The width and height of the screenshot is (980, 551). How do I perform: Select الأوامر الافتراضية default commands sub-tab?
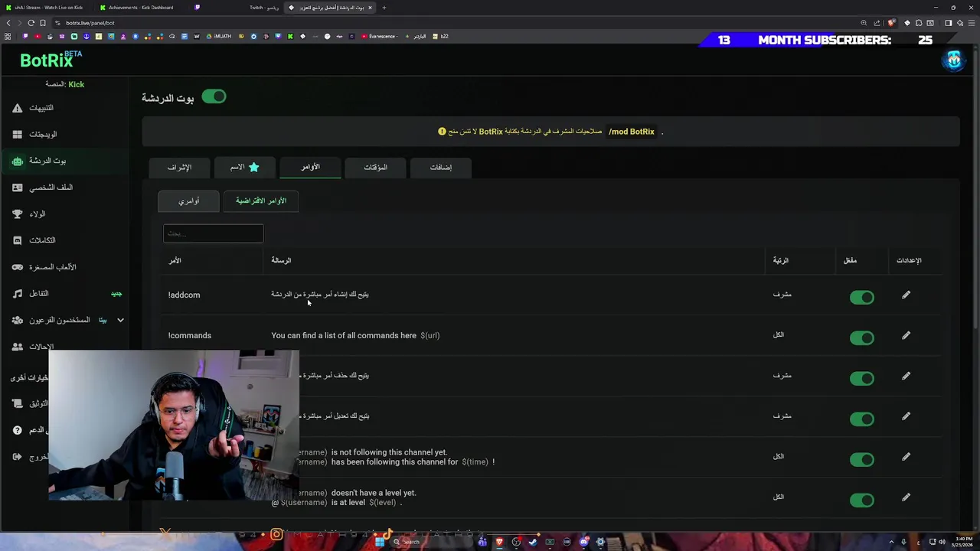261,201
